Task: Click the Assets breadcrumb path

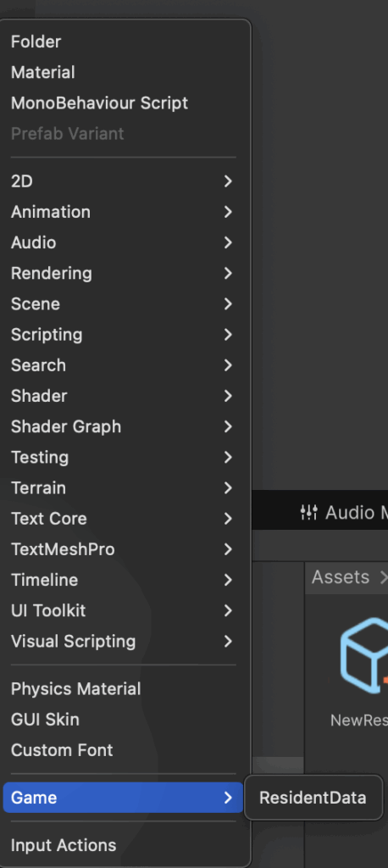Action: (341, 577)
